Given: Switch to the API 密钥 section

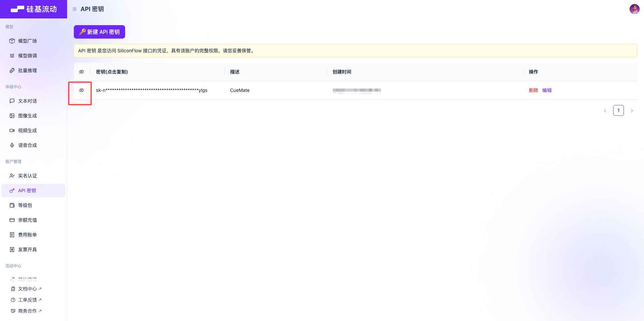Looking at the screenshot, I should [28, 190].
